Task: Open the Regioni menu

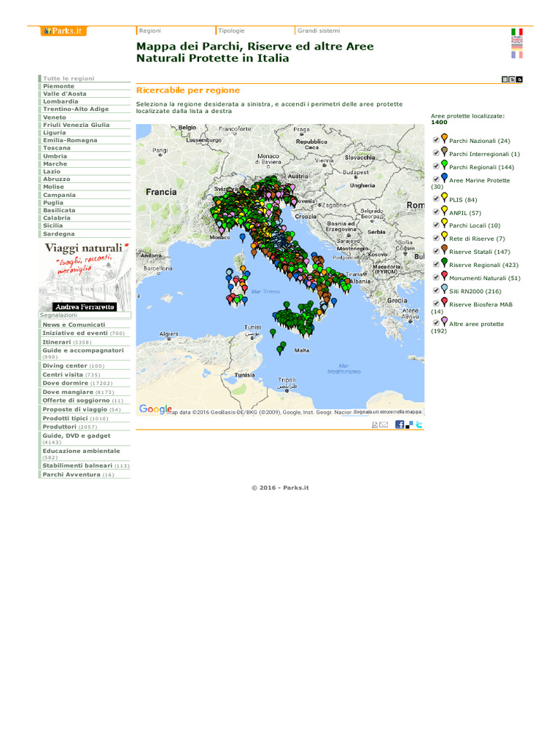Action: coord(150,31)
